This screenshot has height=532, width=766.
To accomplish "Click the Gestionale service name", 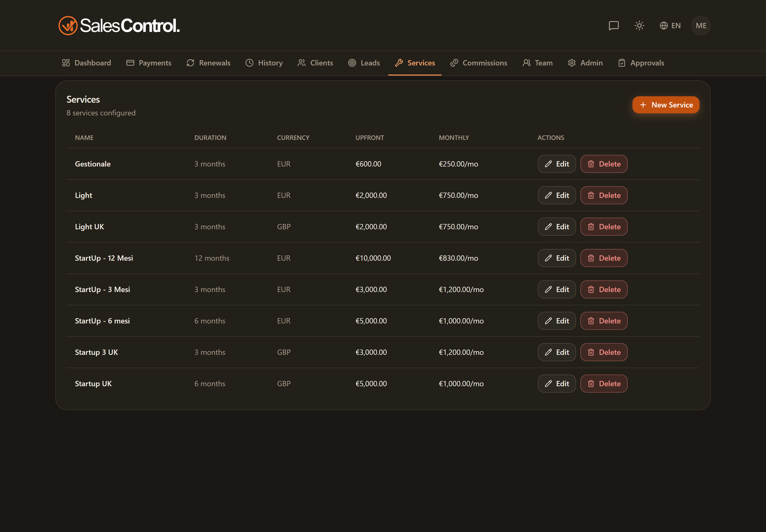I will tap(93, 164).
